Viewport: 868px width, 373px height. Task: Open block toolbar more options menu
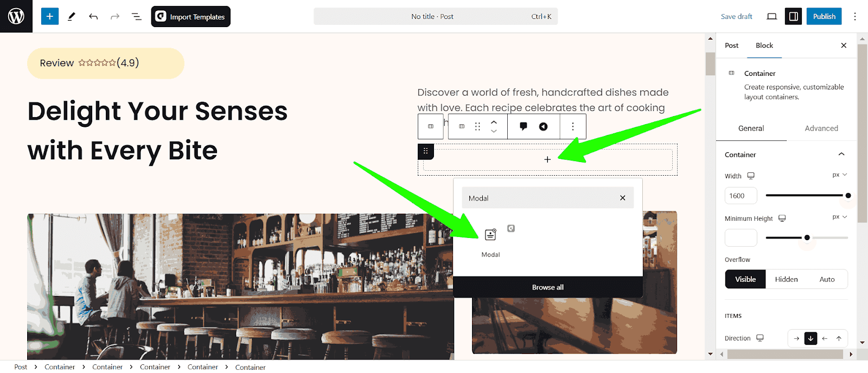(573, 126)
